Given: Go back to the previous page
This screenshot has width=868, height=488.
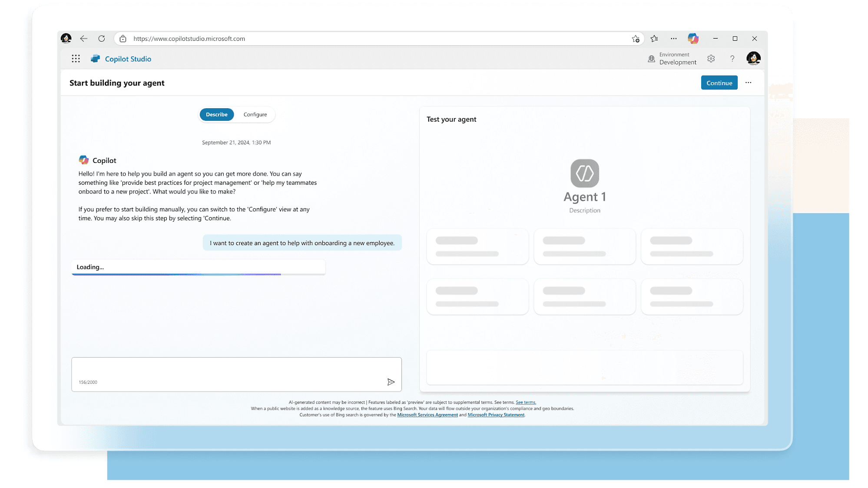Looking at the screenshot, I should 84,39.
